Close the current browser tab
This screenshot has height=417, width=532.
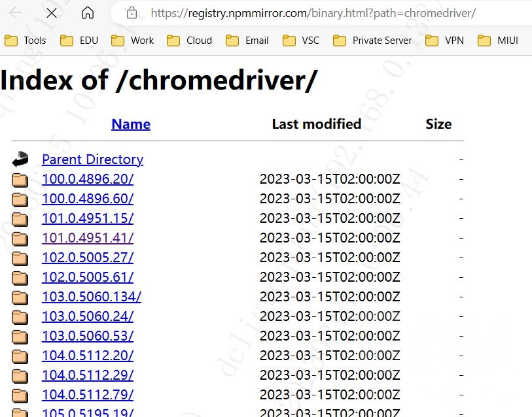pyautogui.click(x=51, y=12)
